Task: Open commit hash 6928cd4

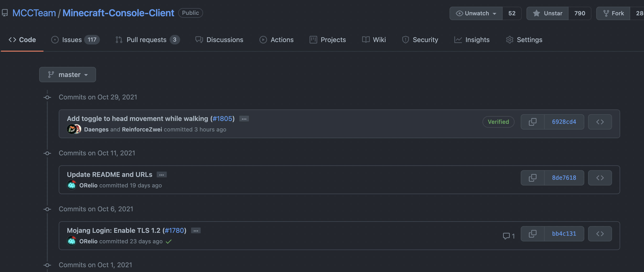Action: 564,122
